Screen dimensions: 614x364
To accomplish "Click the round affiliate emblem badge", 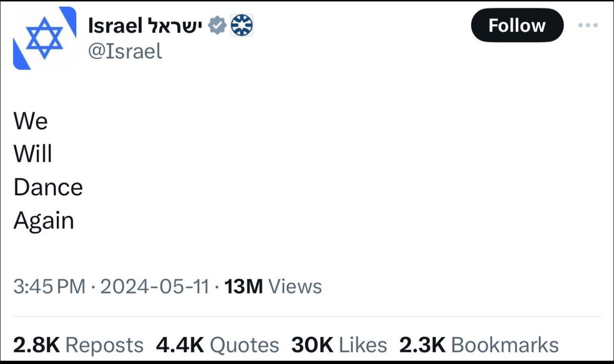I will (x=241, y=26).
